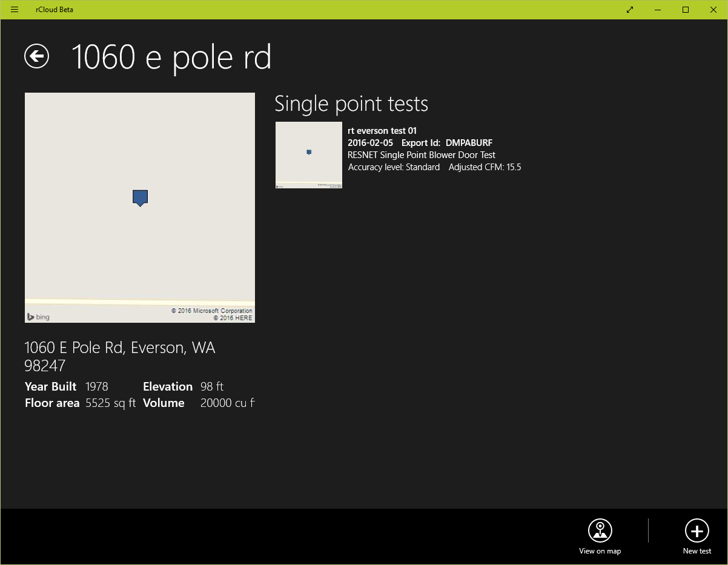Open the hamburger menu in title bar

[15, 10]
